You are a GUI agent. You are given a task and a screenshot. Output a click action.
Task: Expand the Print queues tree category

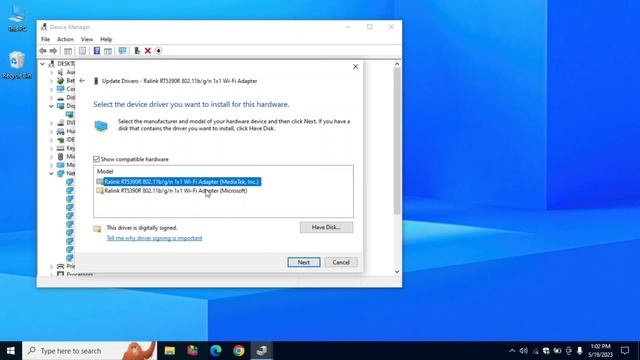click(51, 267)
